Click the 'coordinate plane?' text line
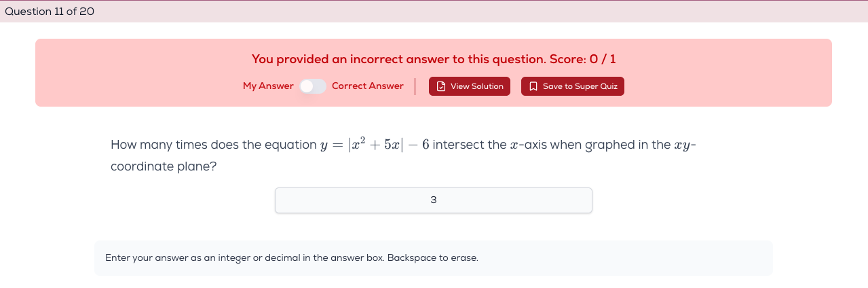Screen dimensions: 868x288 tap(164, 166)
